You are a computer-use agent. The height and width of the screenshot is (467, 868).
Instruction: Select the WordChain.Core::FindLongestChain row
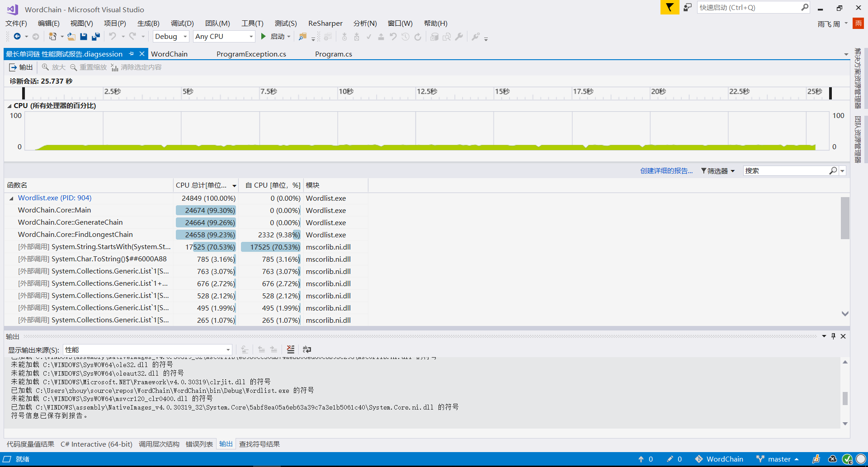186,235
